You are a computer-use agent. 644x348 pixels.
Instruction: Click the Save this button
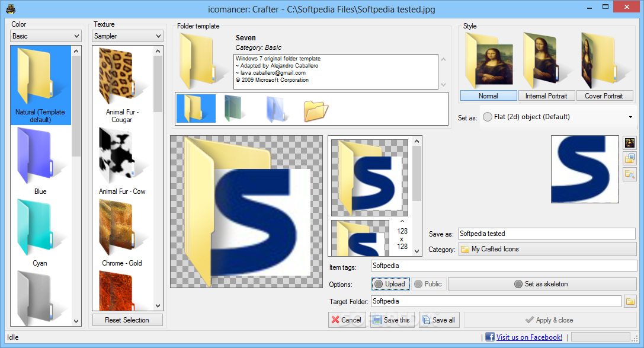click(392, 320)
